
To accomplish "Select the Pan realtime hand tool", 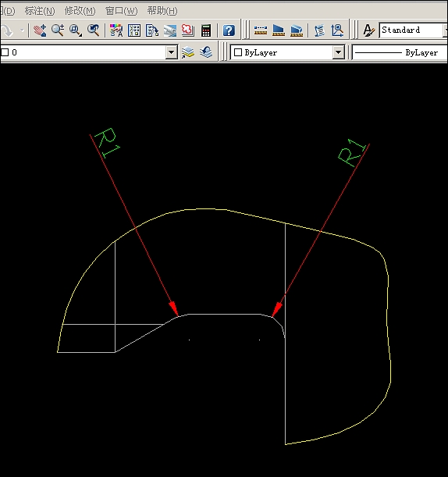I will [40, 30].
